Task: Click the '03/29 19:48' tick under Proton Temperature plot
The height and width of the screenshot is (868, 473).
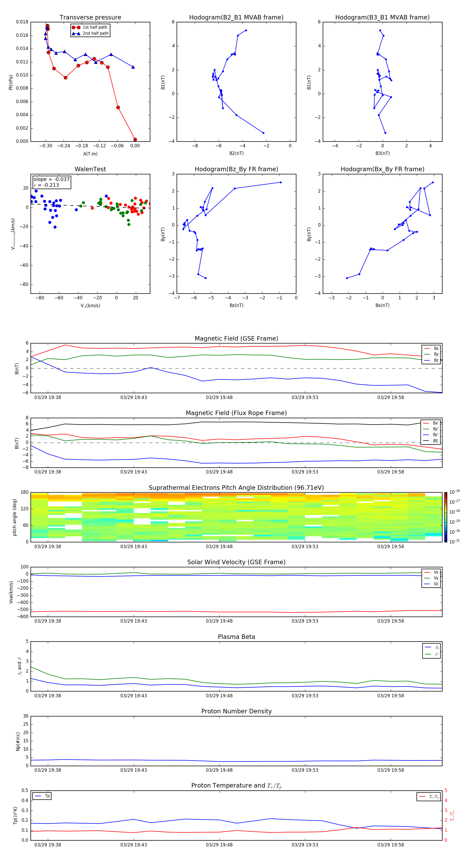Action: coord(219,845)
